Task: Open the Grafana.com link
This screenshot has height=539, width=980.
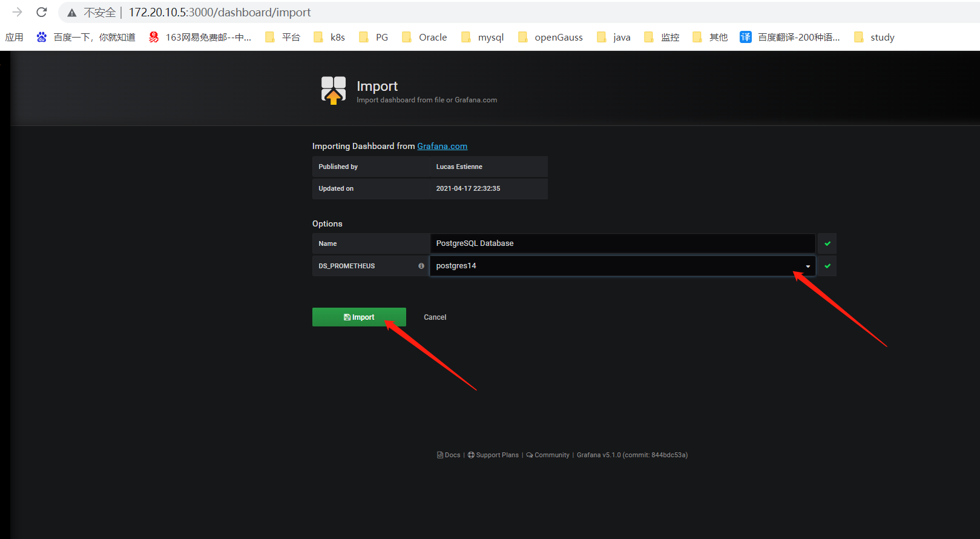Action: coord(442,146)
